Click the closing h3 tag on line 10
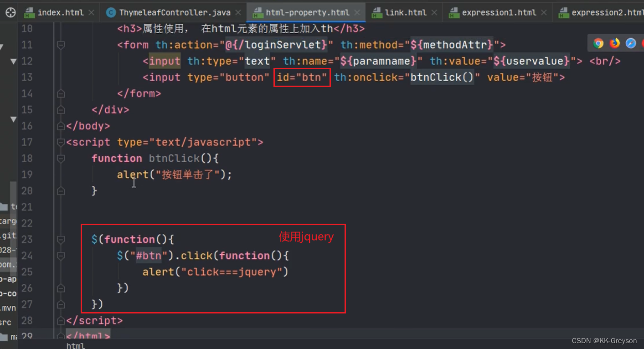644x349 pixels. tap(350, 29)
